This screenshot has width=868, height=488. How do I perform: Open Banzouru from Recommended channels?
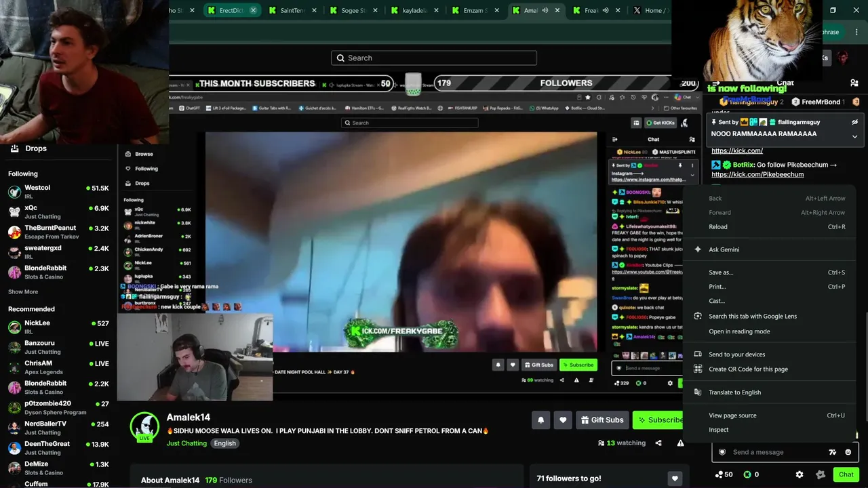point(58,348)
